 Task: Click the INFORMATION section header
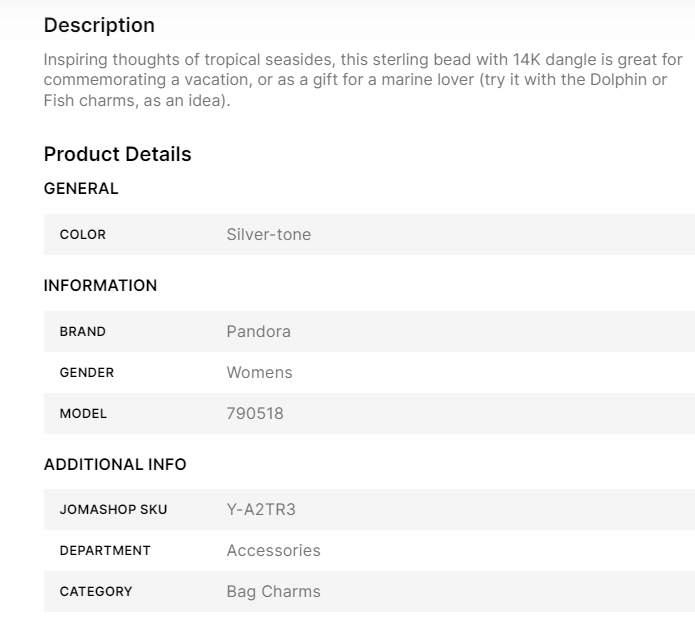100,285
